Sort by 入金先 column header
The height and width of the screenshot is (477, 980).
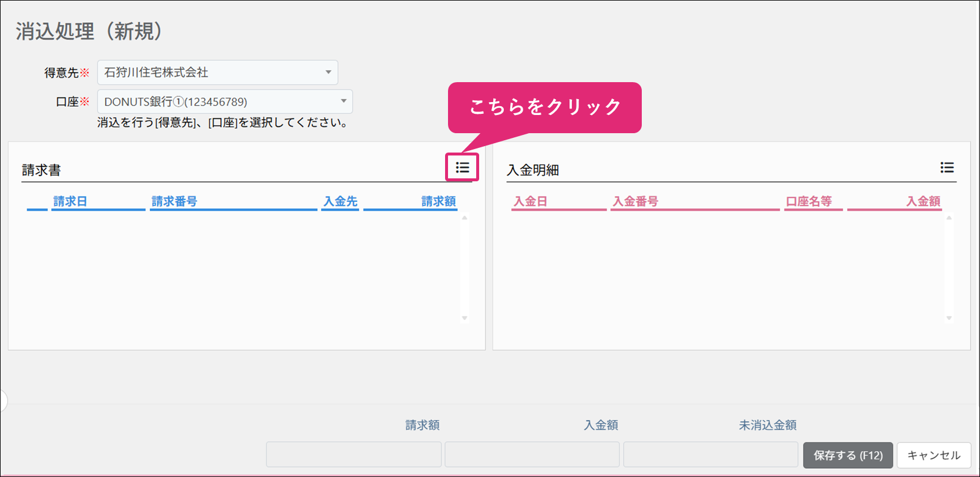pyautogui.click(x=341, y=201)
